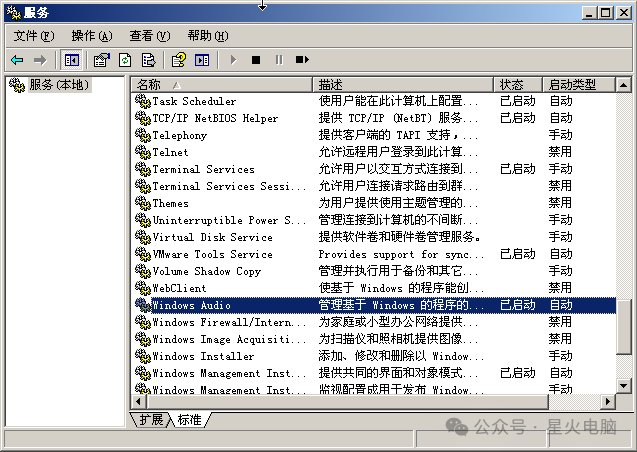Screen dimensions: 637x452
Task: Click the vertical scrollbar down arrow
Action: [x=625, y=386]
